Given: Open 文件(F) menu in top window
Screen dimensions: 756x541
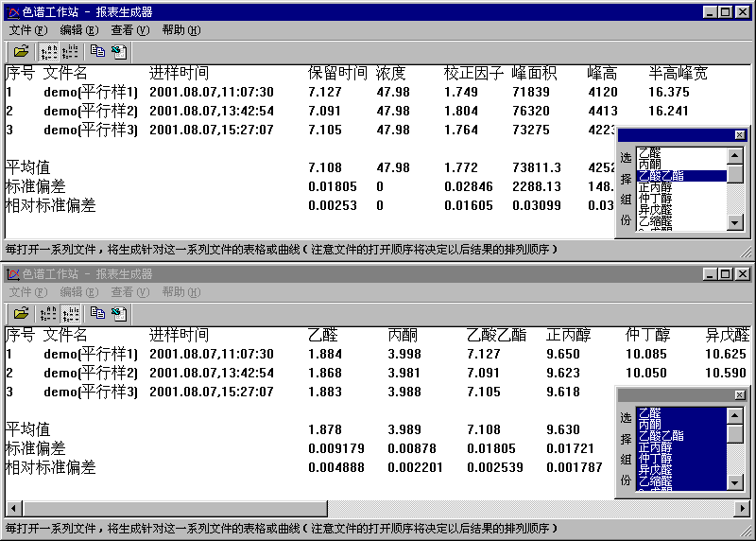Looking at the screenshot, I should 28,30.
